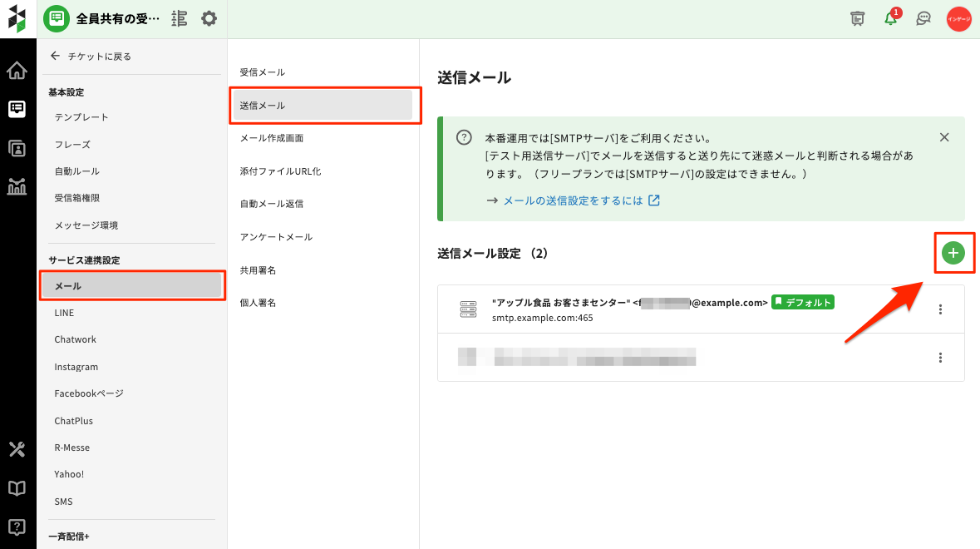This screenshot has width=980, height=549.
Task: Open three-dot menu for second blurred sender
Action: 940,358
